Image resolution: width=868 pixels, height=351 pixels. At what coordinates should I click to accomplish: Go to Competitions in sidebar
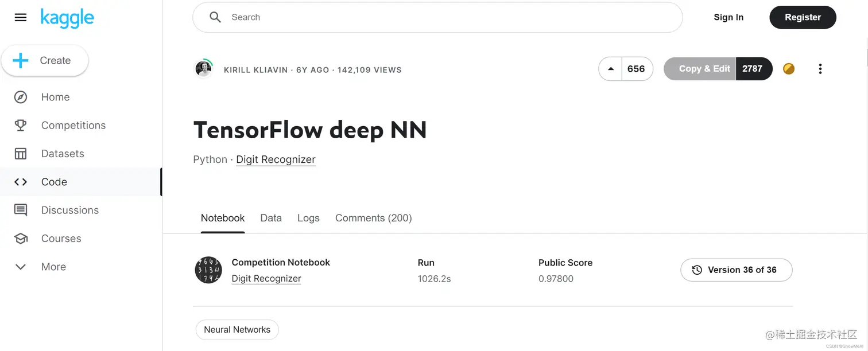pos(73,125)
